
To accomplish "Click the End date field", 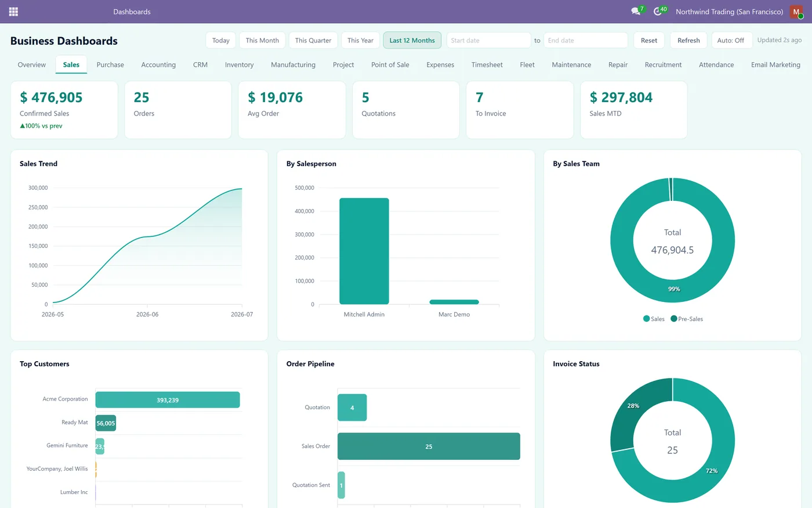I will [x=586, y=41].
